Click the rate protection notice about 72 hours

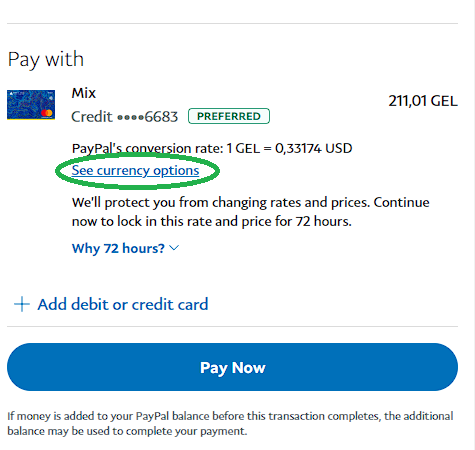pyautogui.click(x=251, y=212)
